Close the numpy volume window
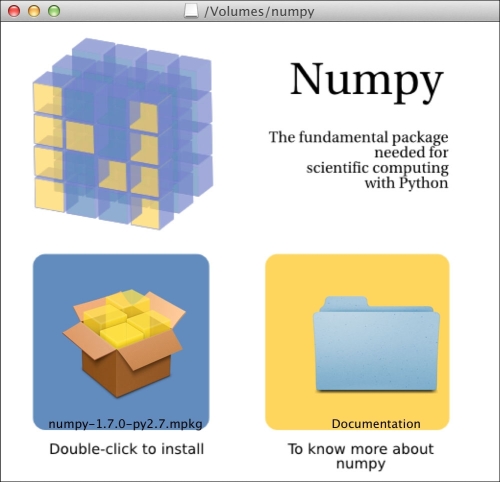Screen dimensions: 500x482 (x=14, y=11)
